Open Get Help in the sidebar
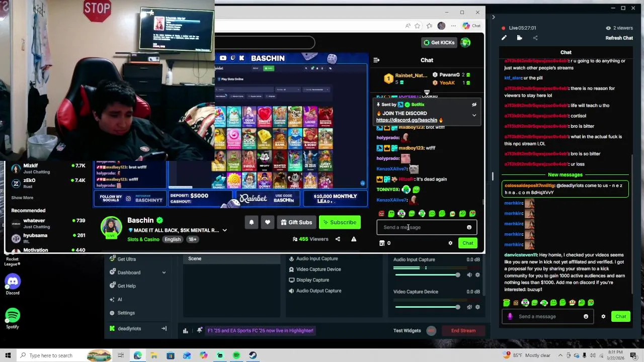The width and height of the screenshot is (644, 362). click(126, 286)
